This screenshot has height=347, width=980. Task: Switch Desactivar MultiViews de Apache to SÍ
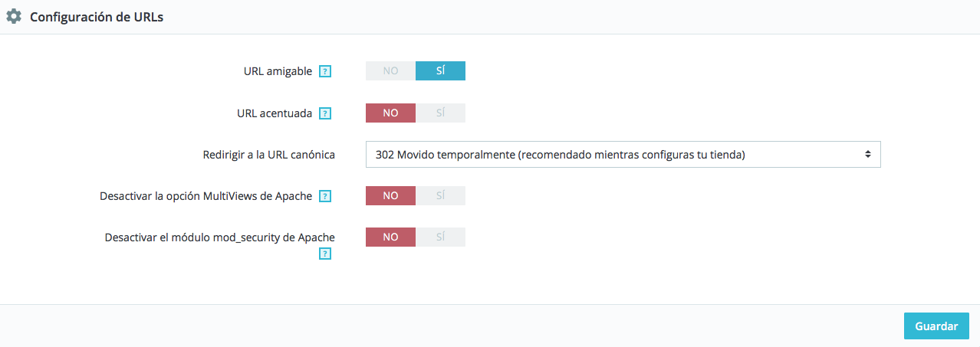[x=440, y=195]
